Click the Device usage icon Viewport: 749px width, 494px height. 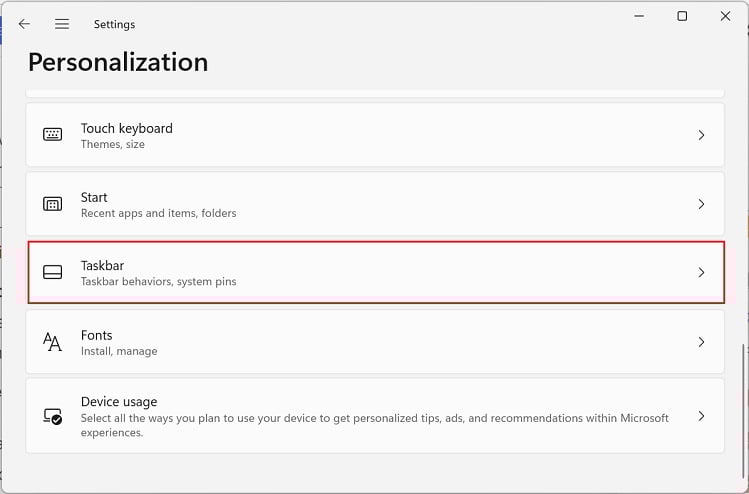[53, 416]
